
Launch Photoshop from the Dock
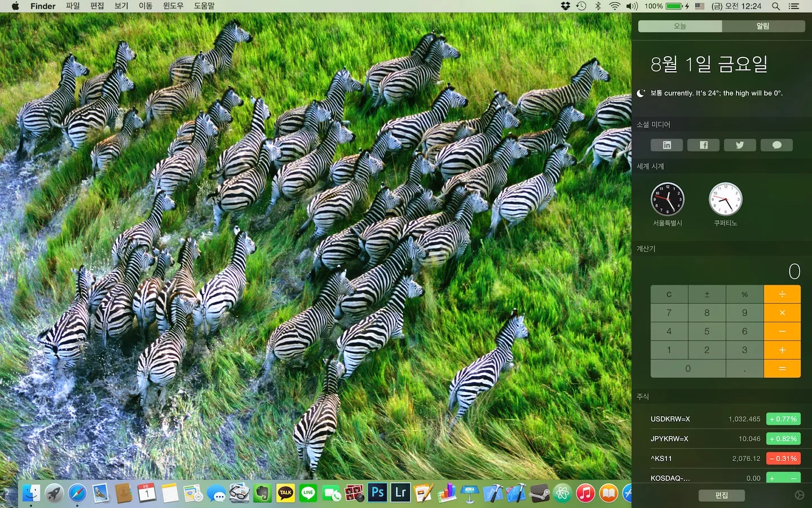point(377,493)
